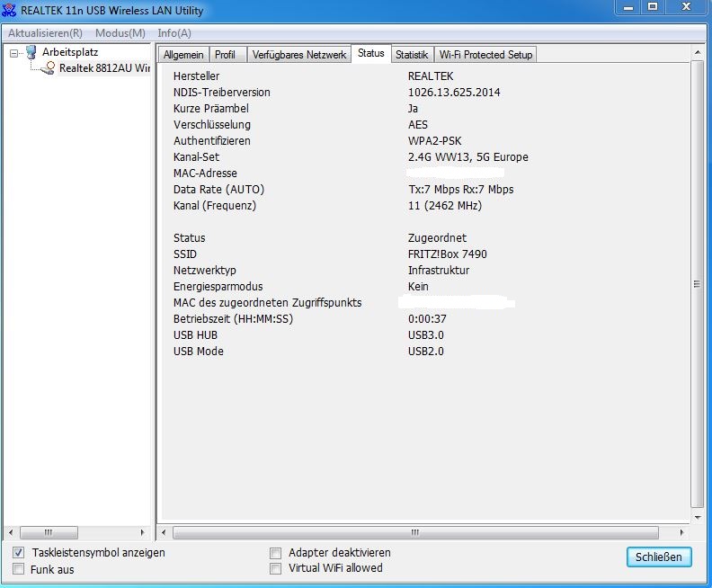Click the channel value 11 (2462 MHz)
Image resolution: width=712 pixels, height=588 pixels.
(x=445, y=206)
